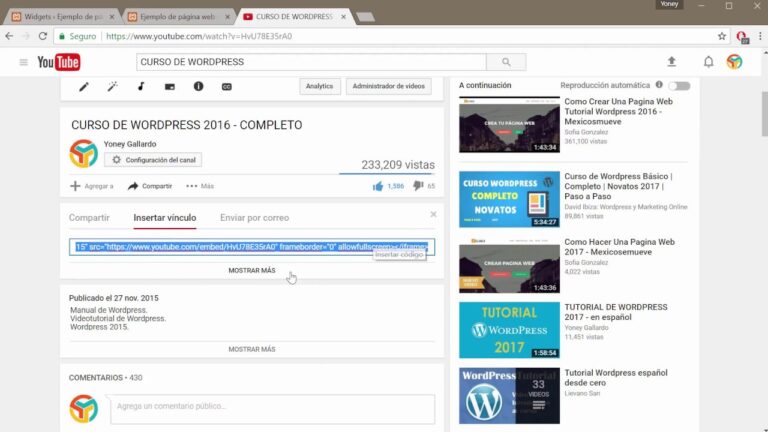Select the Insertar vínculo tab
Image resolution: width=768 pixels, height=432 pixels.
coord(165,218)
